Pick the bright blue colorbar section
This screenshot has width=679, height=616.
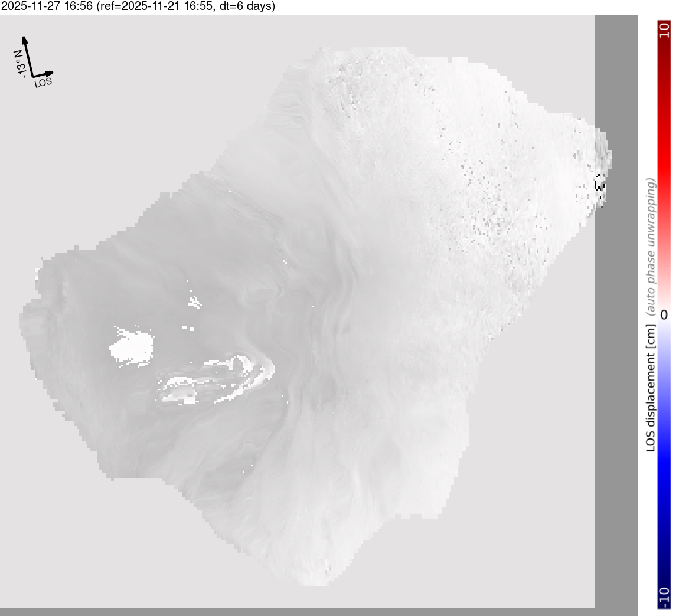click(x=664, y=460)
